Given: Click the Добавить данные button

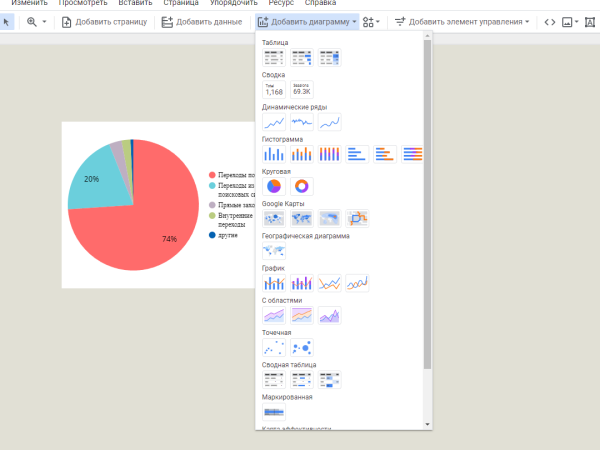Looking at the screenshot, I should (x=201, y=21).
